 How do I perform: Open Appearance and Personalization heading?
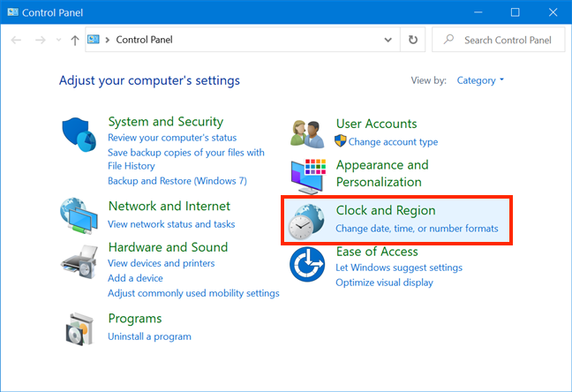pos(382,173)
